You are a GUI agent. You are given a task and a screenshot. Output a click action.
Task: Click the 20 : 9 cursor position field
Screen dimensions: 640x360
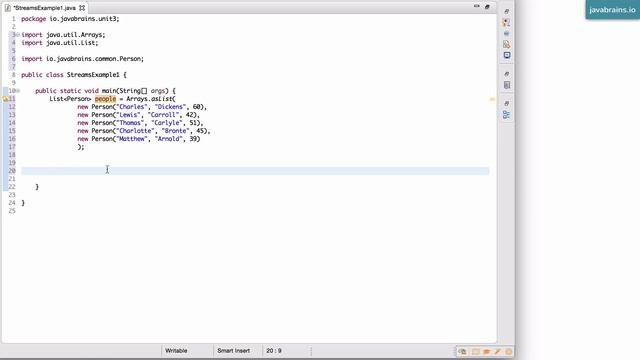click(x=274, y=351)
